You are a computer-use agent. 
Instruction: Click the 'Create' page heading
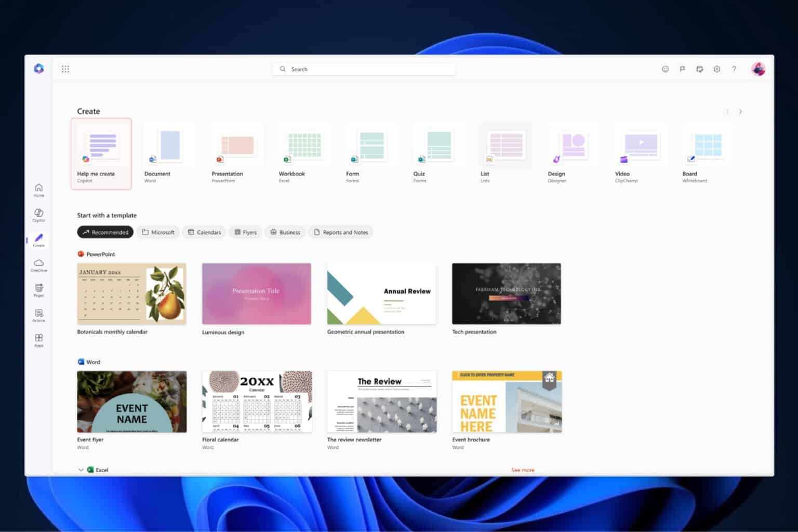(x=88, y=111)
